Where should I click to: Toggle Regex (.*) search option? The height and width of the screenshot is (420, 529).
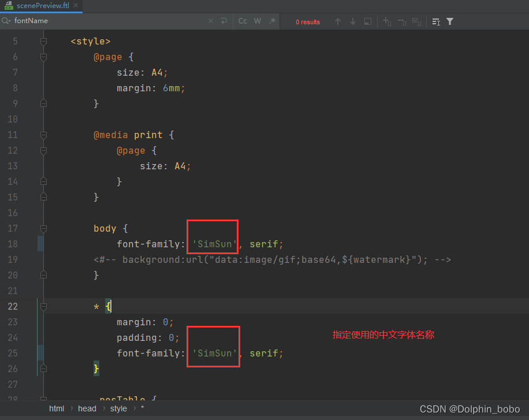(272, 21)
